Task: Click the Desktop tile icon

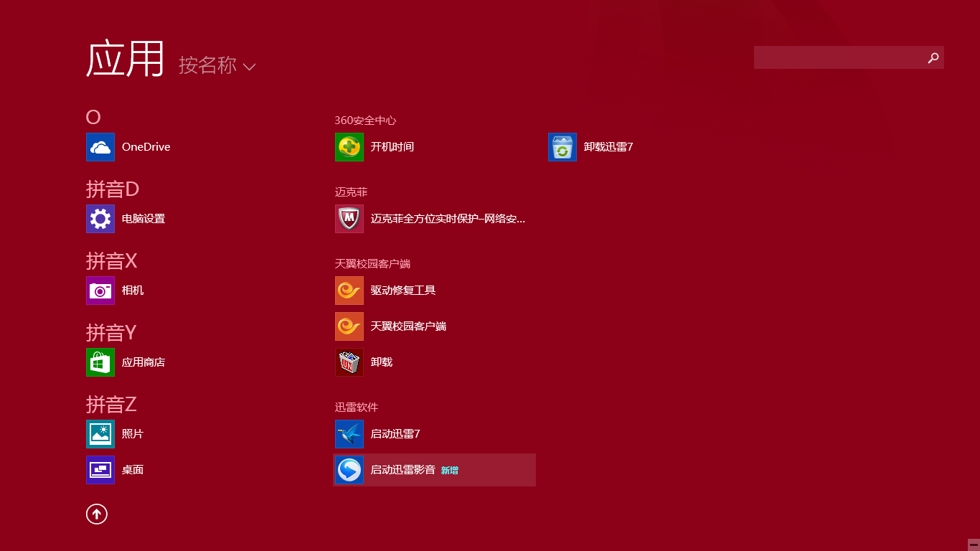Action: coord(100,470)
